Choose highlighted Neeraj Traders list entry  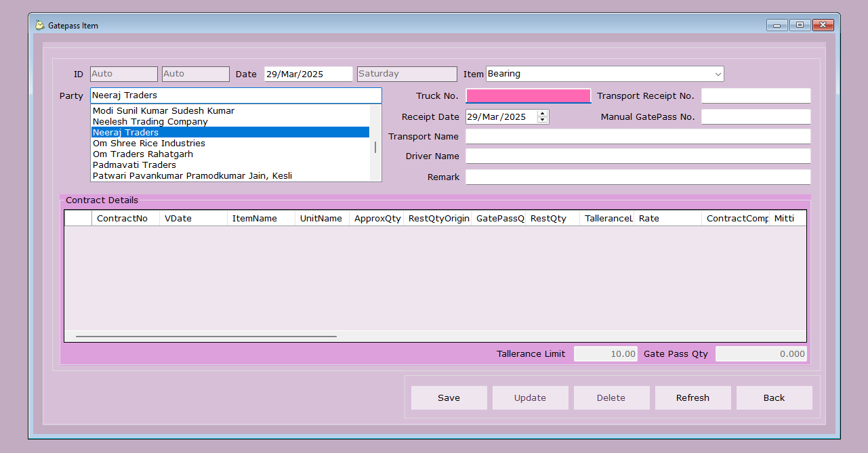(230, 132)
